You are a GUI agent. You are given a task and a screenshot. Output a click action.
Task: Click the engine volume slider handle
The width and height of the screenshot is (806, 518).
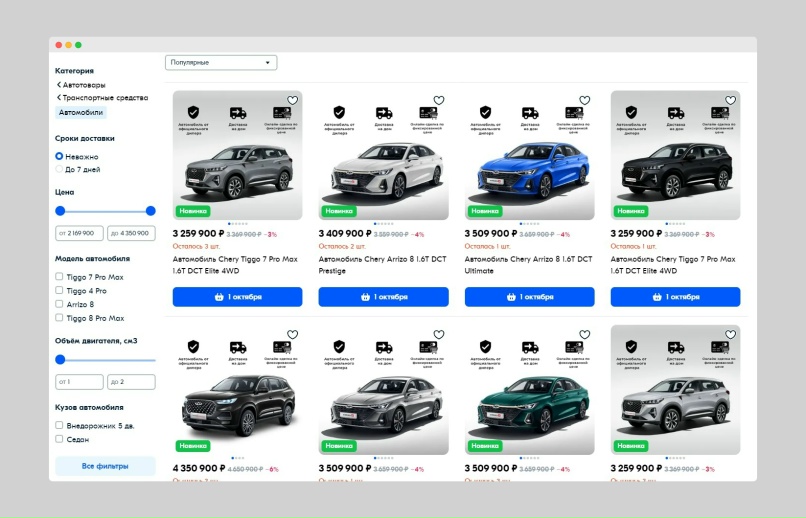pos(60,360)
